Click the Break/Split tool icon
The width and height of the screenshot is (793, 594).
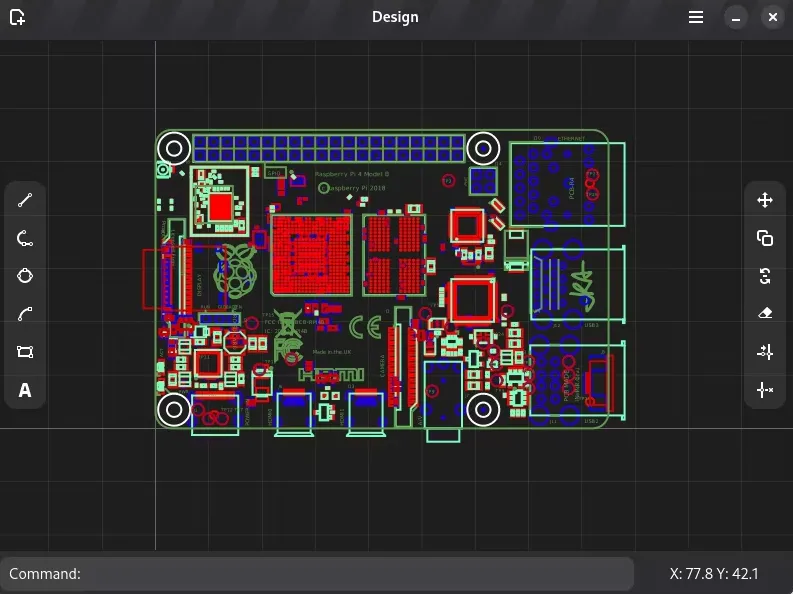coord(765,390)
